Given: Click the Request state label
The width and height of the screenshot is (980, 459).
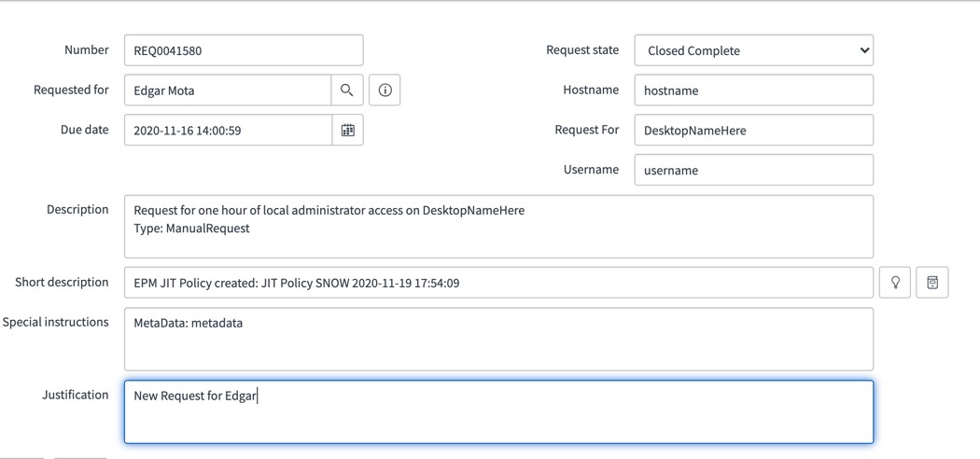Looking at the screenshot, I should pos(581,50).
